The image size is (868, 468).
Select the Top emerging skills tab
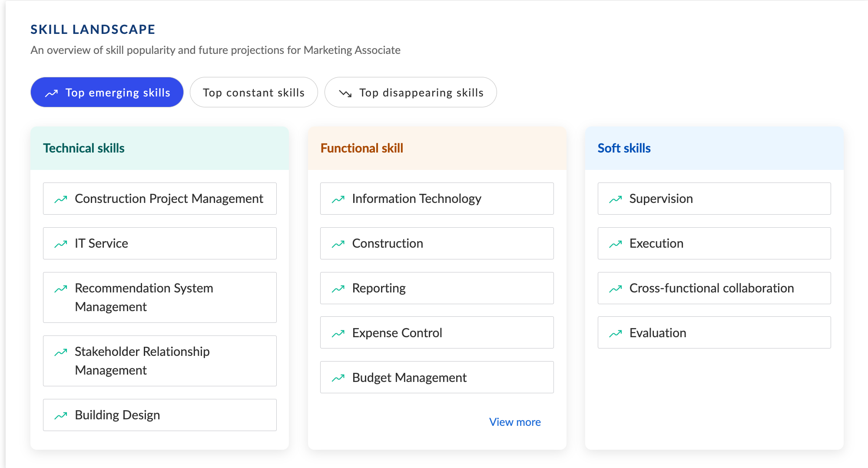point(107,93)
